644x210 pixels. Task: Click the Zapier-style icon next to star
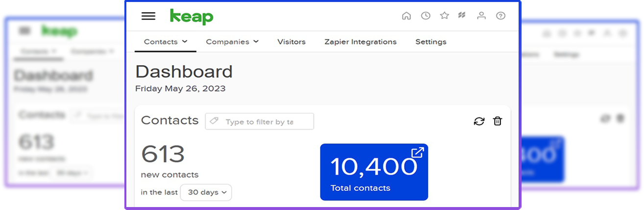462,16
